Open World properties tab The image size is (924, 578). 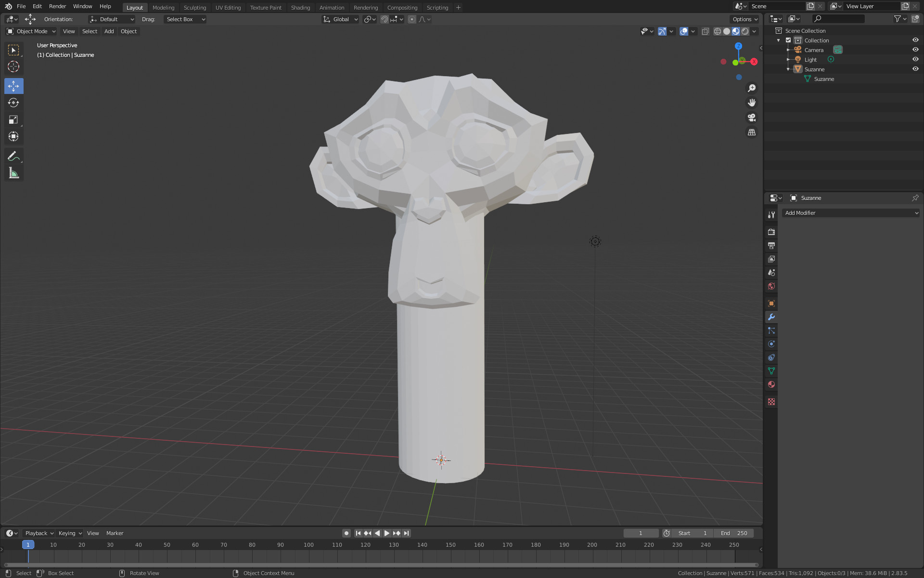771,286
